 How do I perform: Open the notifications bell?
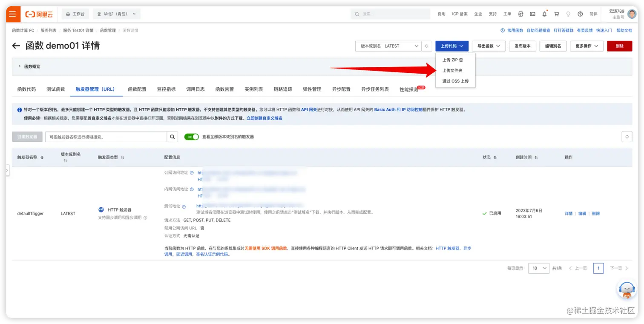pos(544,14)
